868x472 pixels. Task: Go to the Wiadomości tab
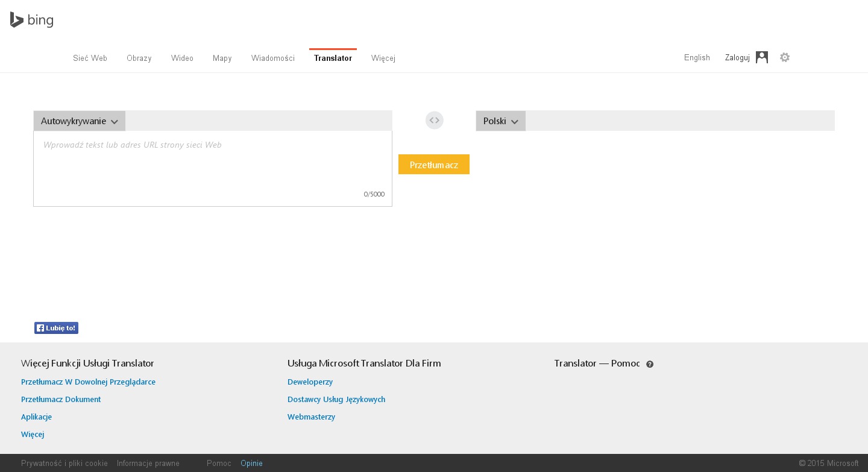[x=272, y=58]
